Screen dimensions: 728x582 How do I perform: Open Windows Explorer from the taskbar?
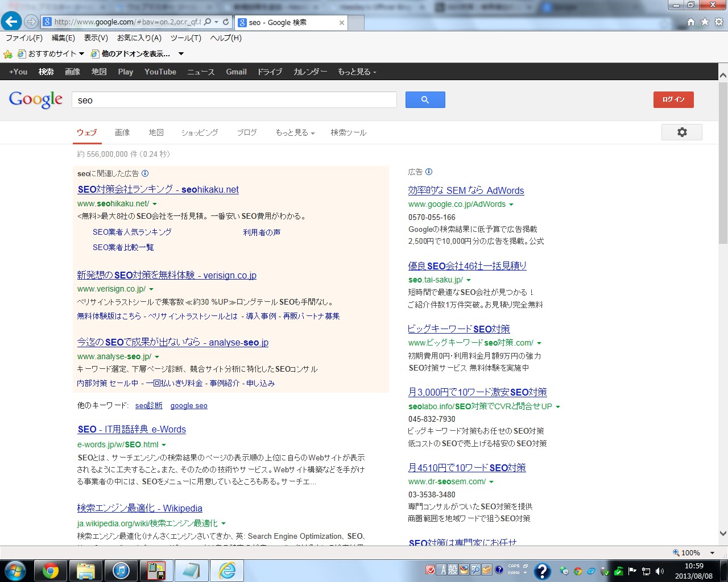(x=86, y=571)
